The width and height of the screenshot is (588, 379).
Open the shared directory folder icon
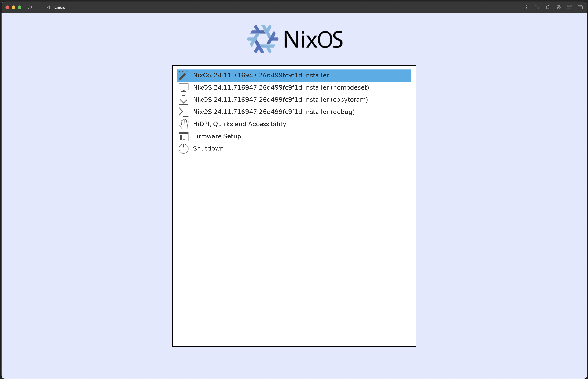pyautogui.click(x=569, y=7)
